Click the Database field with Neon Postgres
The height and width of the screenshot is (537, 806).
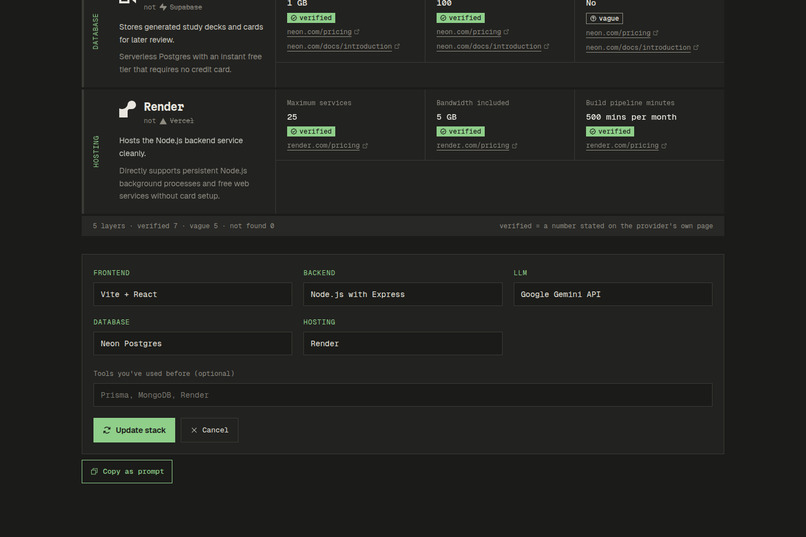[x=192, y=343]
